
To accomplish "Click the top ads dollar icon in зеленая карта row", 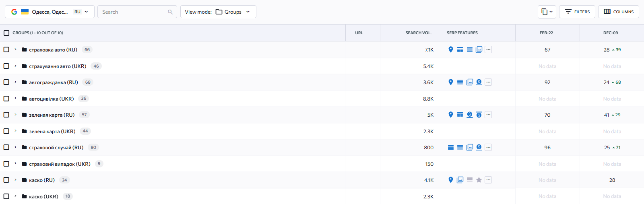I will (x=479, y=115).
